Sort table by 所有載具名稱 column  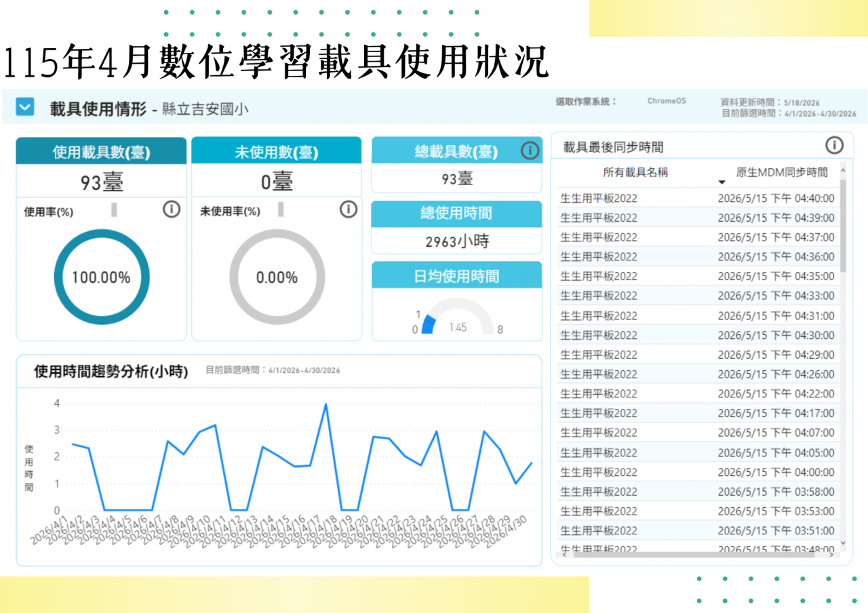635,172
